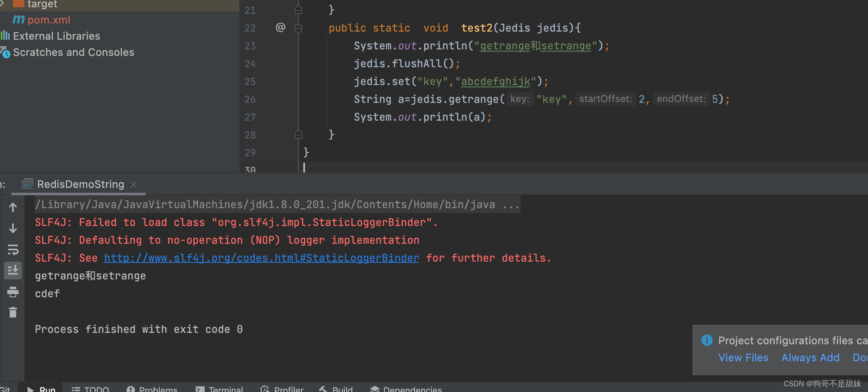Click the notification info icon
Screen dimensions: 868x392
click(707, 340)
